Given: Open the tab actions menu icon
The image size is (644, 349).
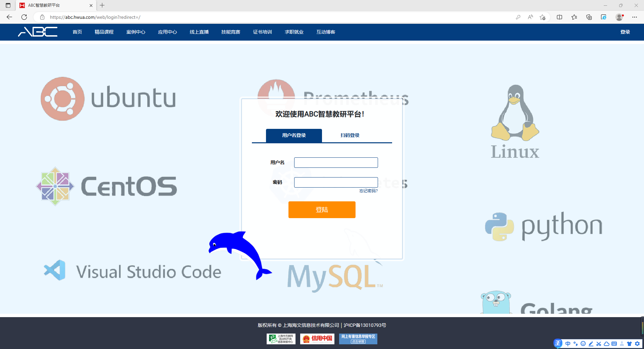Looking at the screenshot, I should pos(8,5).
